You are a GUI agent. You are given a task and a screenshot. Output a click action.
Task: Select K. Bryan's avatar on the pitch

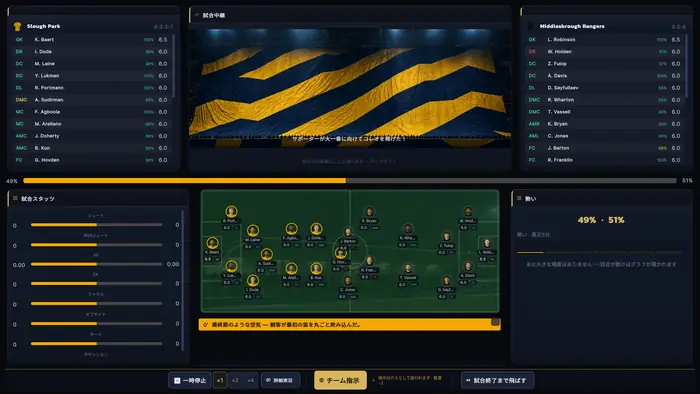[369, 212]
